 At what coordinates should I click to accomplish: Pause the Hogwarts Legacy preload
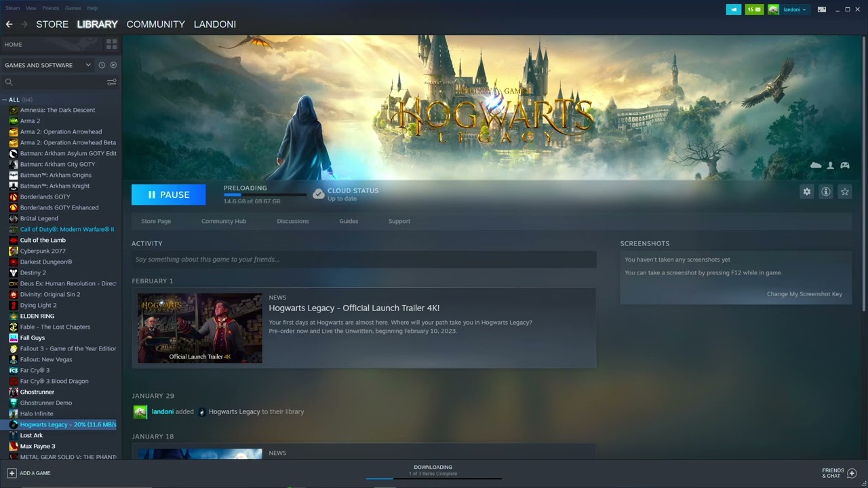169,195
